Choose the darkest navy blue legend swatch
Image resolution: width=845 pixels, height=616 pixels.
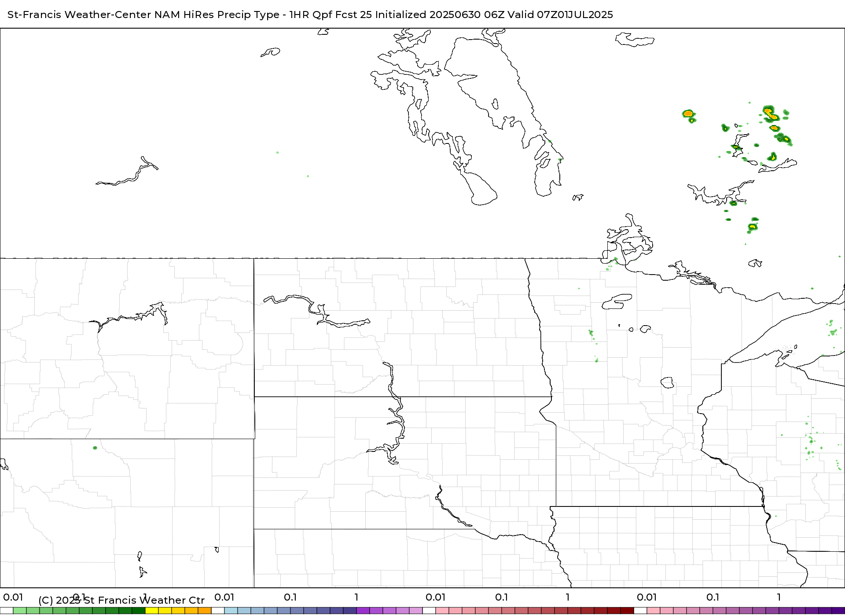[x=350, y=611]
